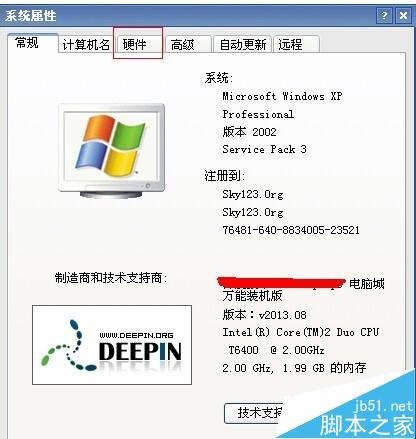Click the Service Pack 3 text
Screen dimensions: 416x439
pyautogui.click(x=264, y=149)
